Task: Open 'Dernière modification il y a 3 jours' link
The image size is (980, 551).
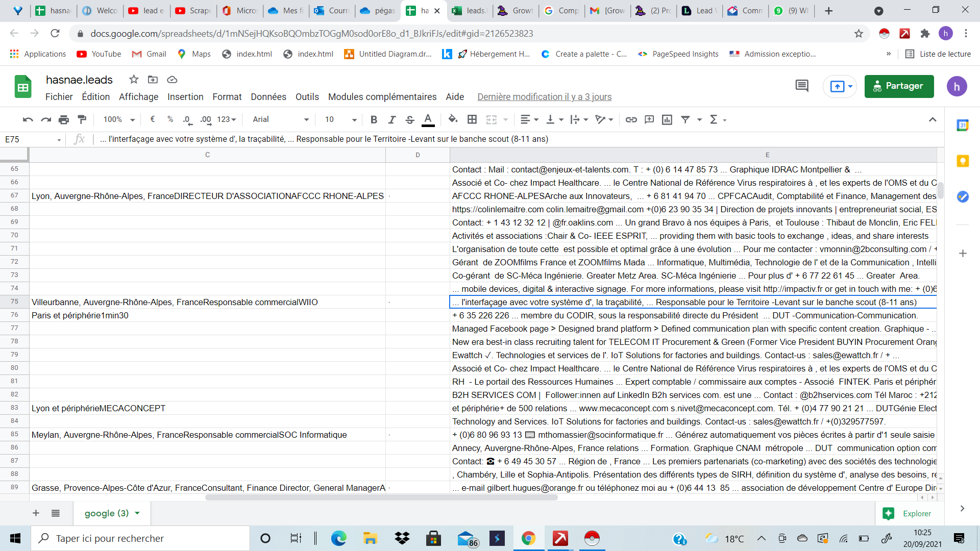Action: pyautogui.click(x=544, y=97)
